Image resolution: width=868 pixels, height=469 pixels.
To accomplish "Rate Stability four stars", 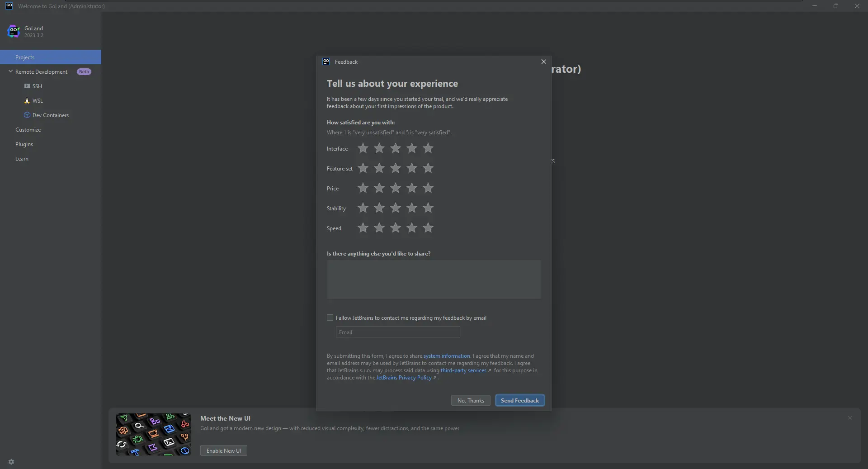I will tap(412, 208).
